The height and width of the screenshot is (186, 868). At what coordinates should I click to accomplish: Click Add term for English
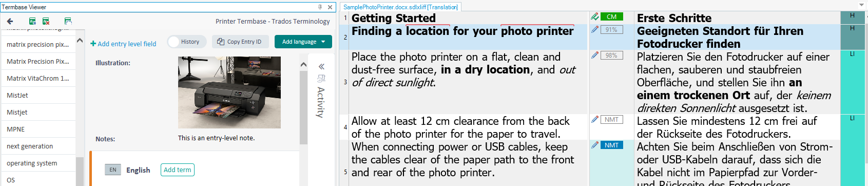coord(178,170)
